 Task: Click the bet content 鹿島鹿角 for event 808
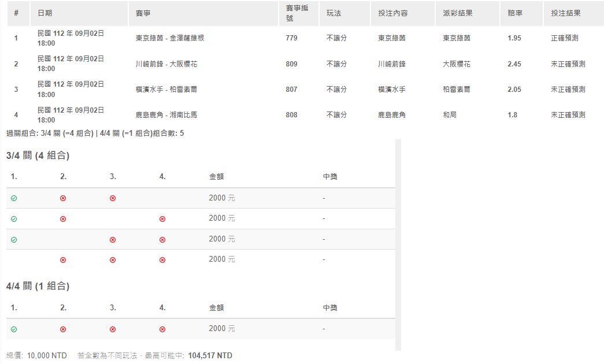[x=392, y=115]
